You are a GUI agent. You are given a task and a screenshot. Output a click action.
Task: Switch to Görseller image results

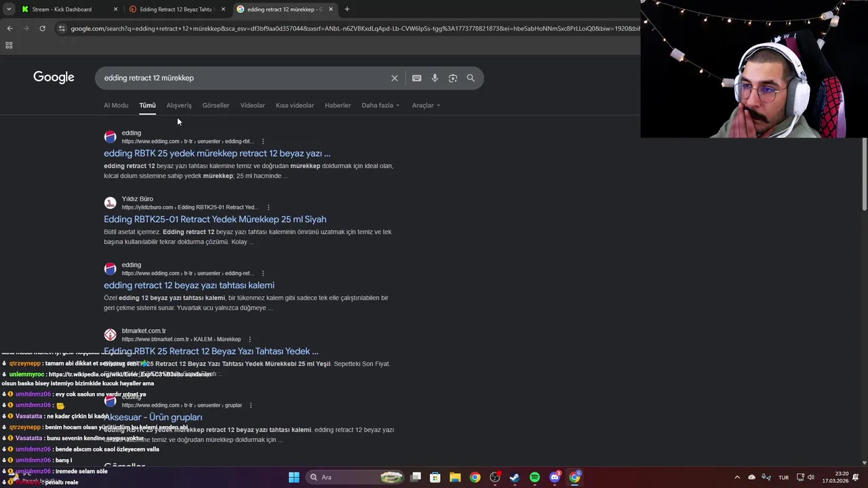216,105
